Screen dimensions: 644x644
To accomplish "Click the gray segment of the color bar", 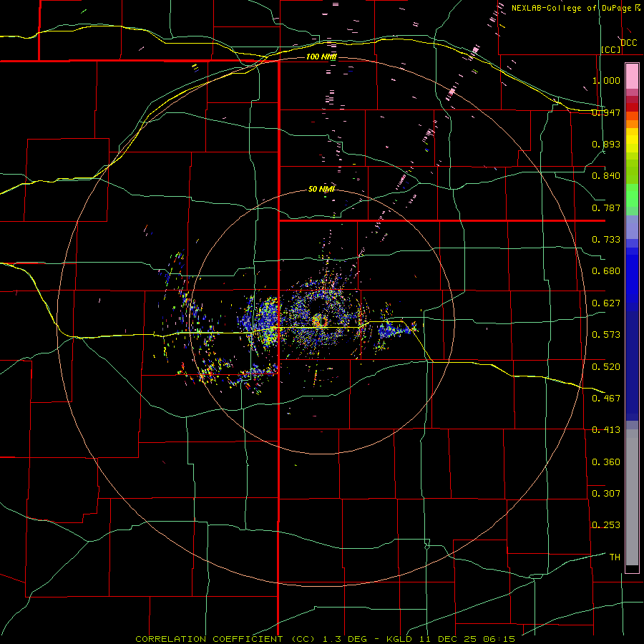I will click(x=632, y=497).
